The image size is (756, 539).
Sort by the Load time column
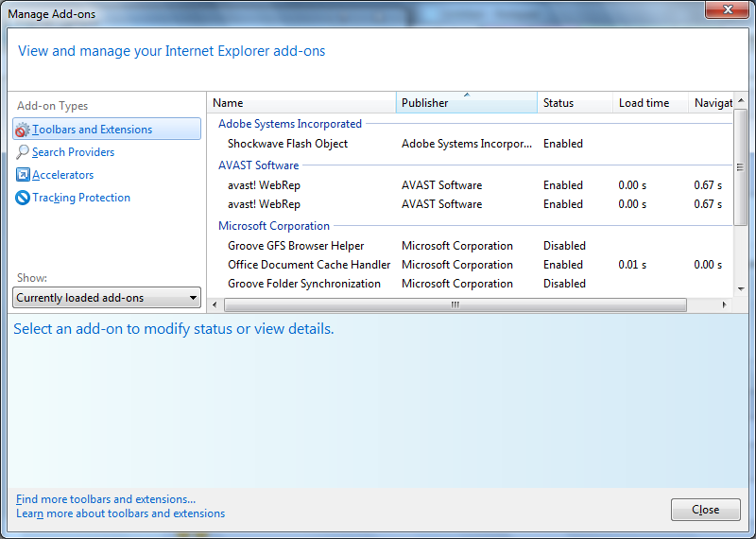click(650, 103)
